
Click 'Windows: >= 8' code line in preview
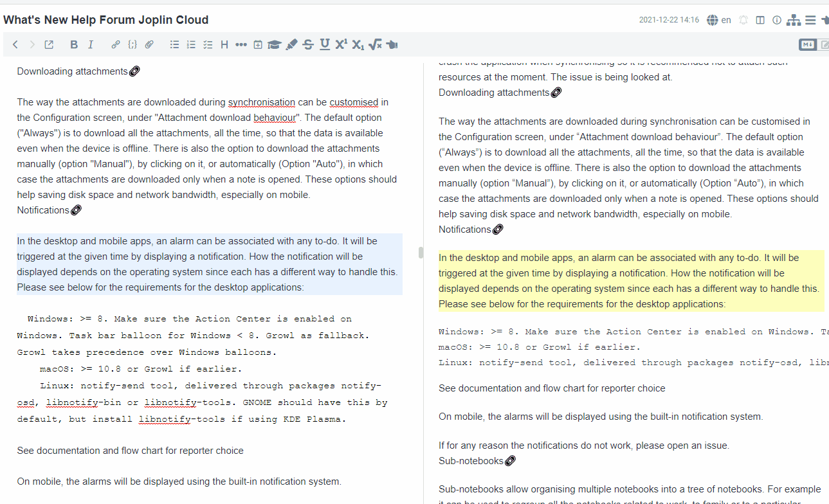[633, 332]
